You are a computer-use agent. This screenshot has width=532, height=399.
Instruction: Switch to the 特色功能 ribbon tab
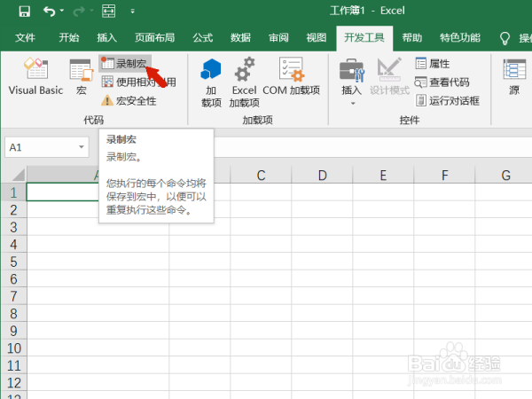tap(460, 37)
